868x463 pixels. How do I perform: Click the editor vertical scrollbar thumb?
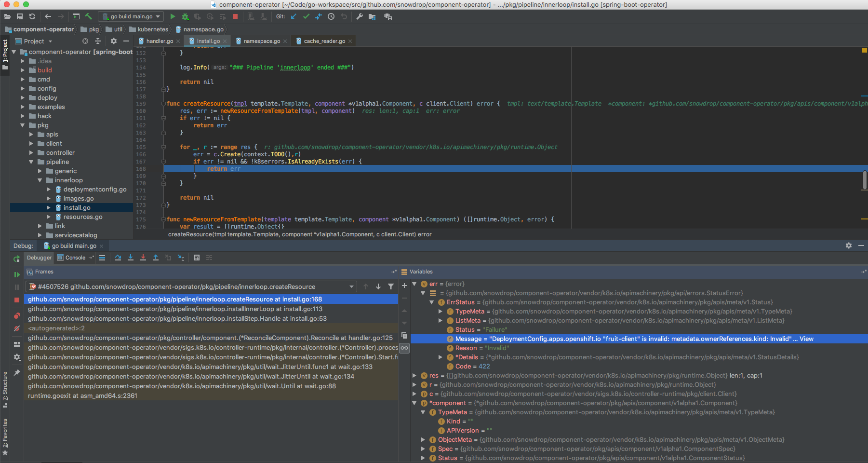(x=865, y=180)
